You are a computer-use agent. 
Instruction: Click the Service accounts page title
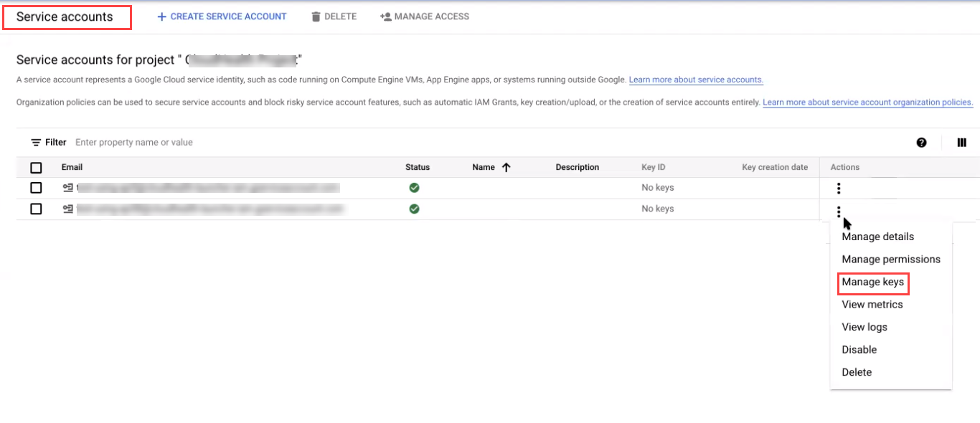[x=65, y=17]
